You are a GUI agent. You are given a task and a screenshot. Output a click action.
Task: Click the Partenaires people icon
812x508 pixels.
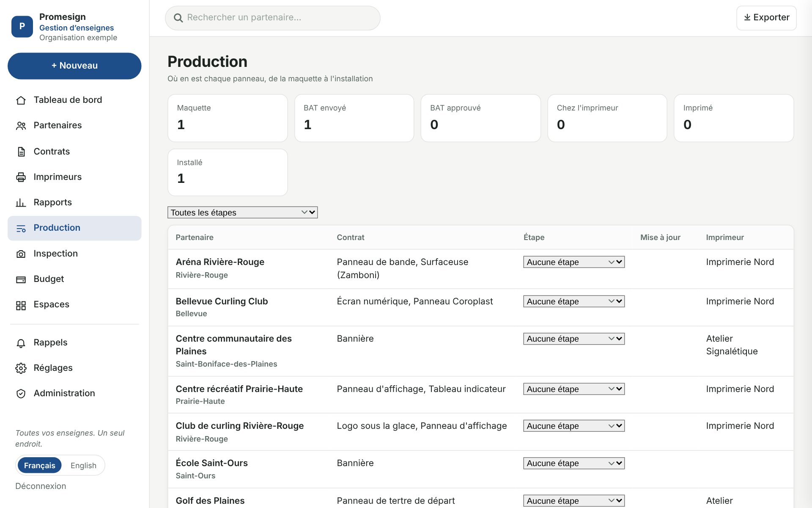point(21,126)
